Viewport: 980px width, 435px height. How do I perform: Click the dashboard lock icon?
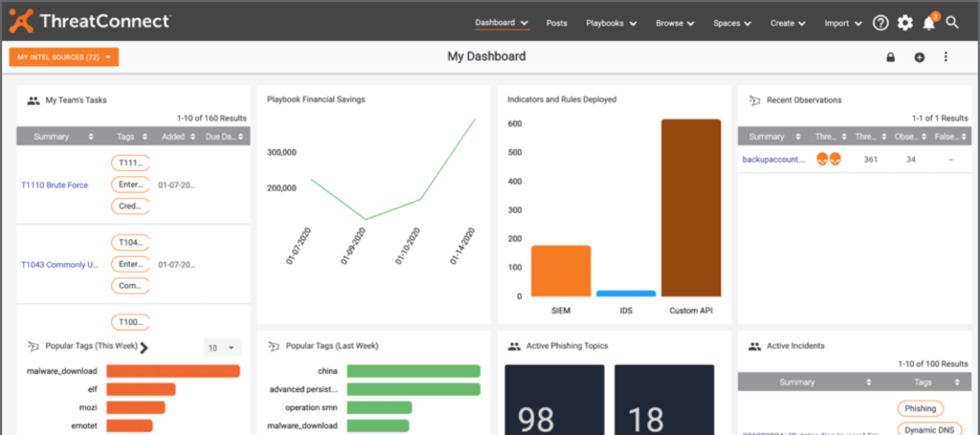[891, 57]
